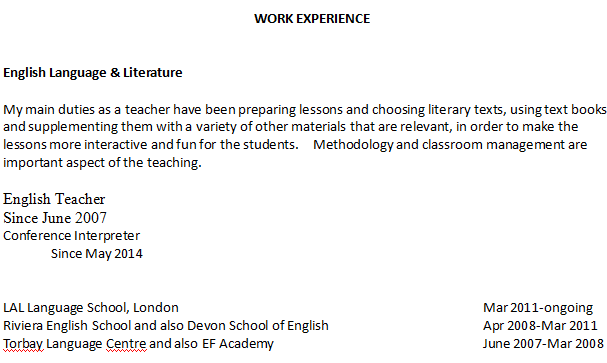Click the 'Apr 2008-Mar 2011' date
This screenshot has height=363, width=607.
coord(540,325)
